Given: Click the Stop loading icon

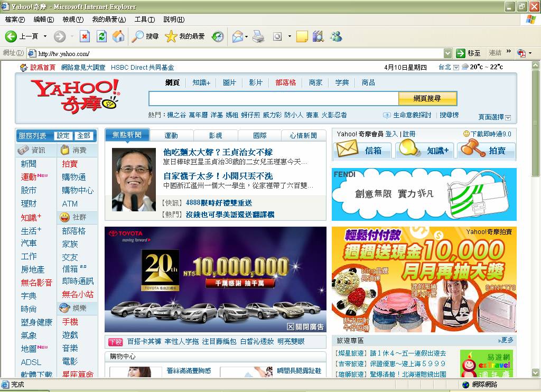Looking at the screenshot, I should tap(85, 36).
